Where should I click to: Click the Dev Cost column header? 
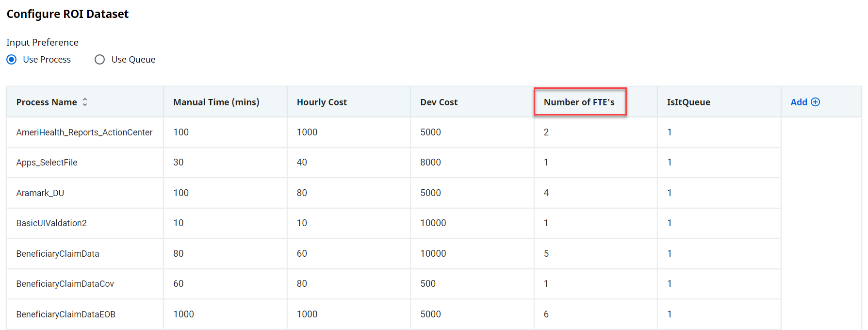click(x=439, y=102)
